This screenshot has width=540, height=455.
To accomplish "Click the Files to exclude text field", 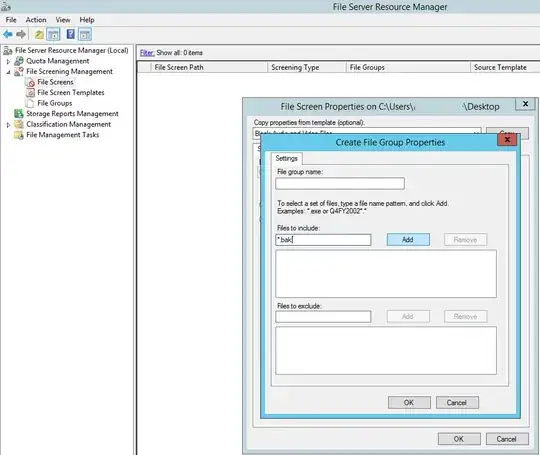I will [x=323, y=317].
